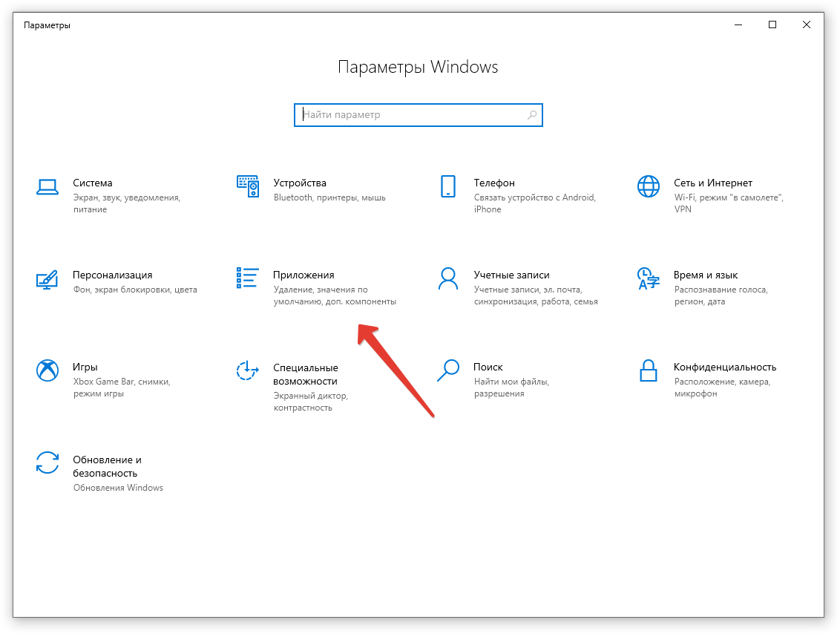Click the magnifier icon in search box
Viewport: 840px width, 634px height.
point(532,114)
